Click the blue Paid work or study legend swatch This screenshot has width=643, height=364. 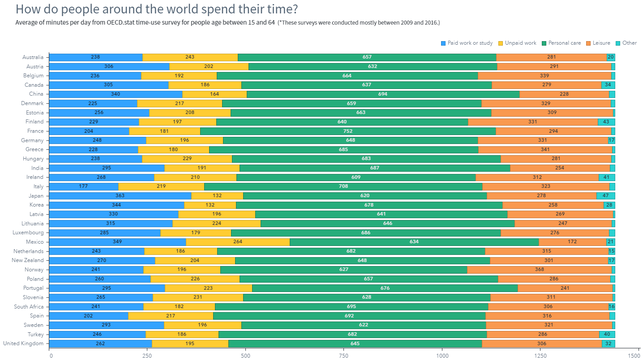443,43
